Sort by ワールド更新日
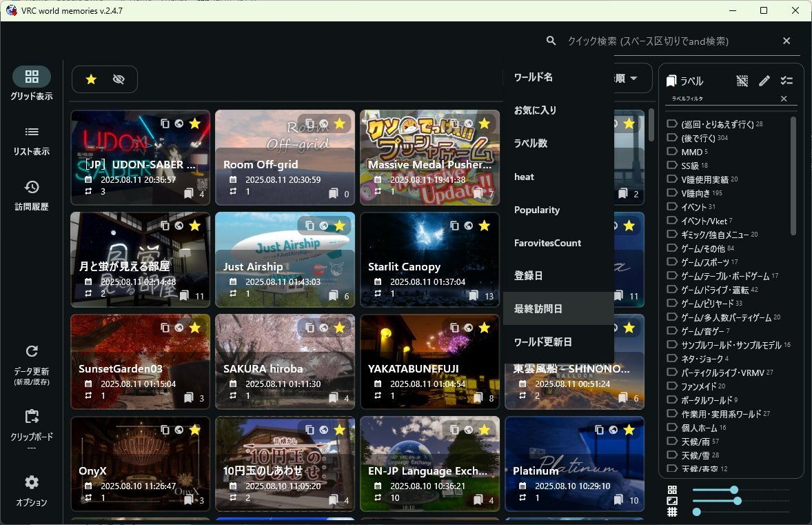Screen dimensions: 812x525 pyautogui.click(x=558, y=342)
